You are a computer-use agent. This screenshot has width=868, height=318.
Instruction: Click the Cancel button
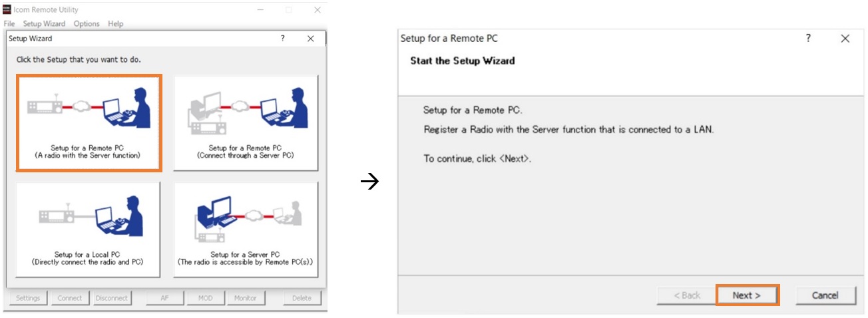pyautogui.click(x=825, y=295)
